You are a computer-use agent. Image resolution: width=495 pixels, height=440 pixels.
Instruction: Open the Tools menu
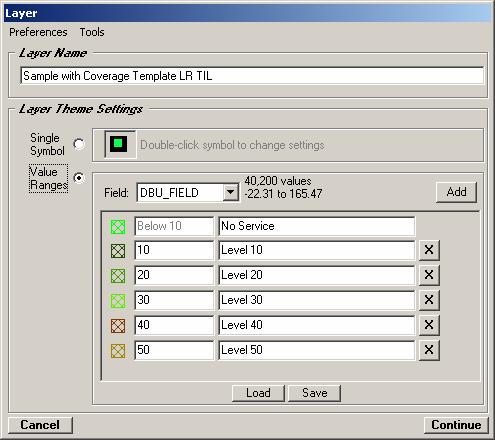pyautogui.click(x=92, y=32)
